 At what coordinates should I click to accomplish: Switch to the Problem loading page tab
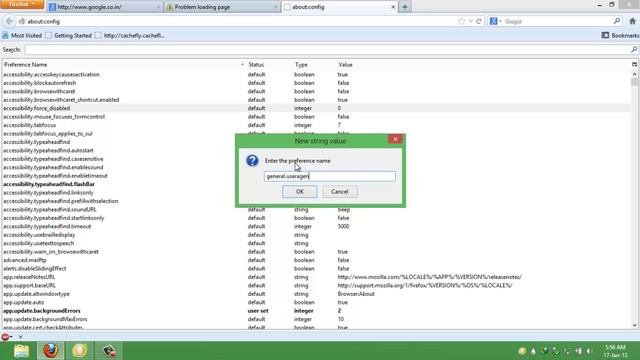[222, 7]
